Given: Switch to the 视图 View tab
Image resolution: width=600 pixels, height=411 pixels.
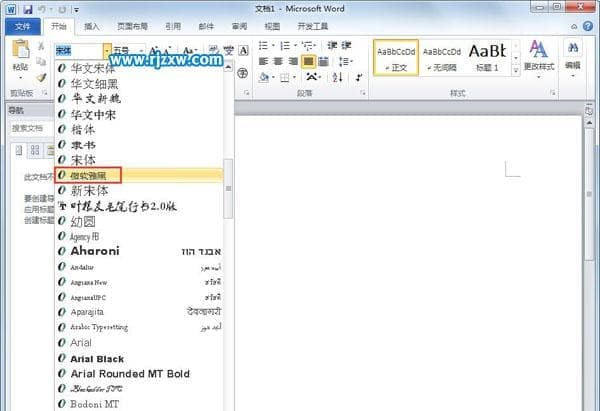Looking at the screenshot, I should tap(272, 26).
